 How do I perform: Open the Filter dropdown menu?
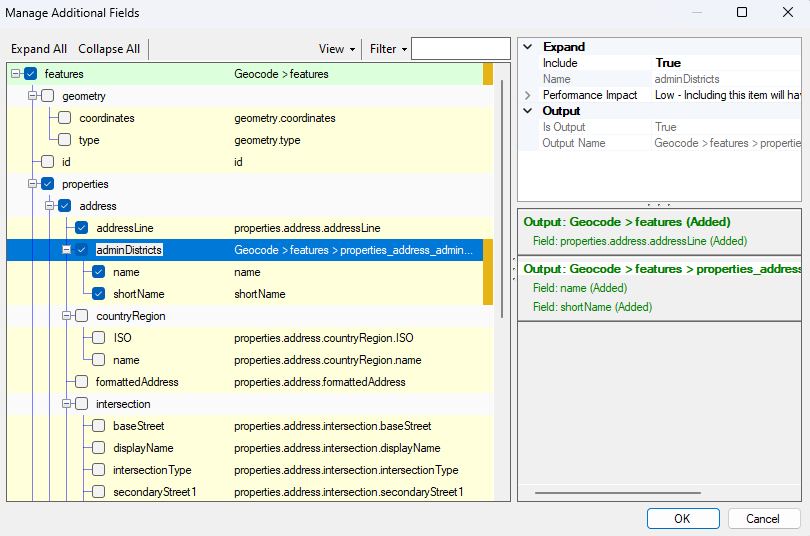(388, 49)
